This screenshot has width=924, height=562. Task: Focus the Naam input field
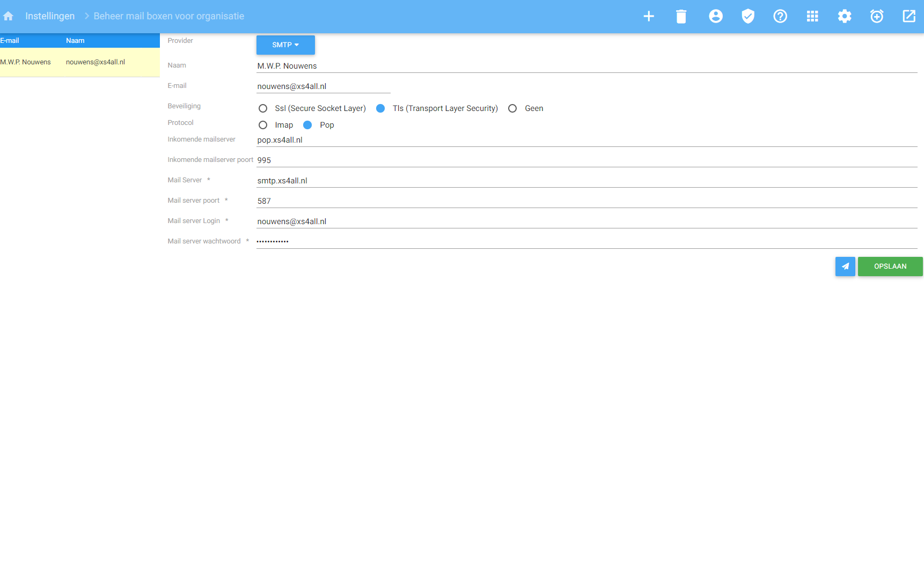point(587,66)
